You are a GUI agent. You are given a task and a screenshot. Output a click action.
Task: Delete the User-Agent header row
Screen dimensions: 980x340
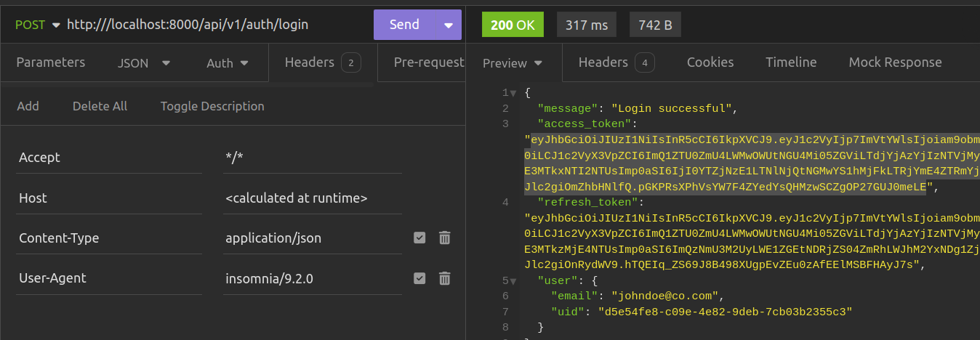[444, 278]
